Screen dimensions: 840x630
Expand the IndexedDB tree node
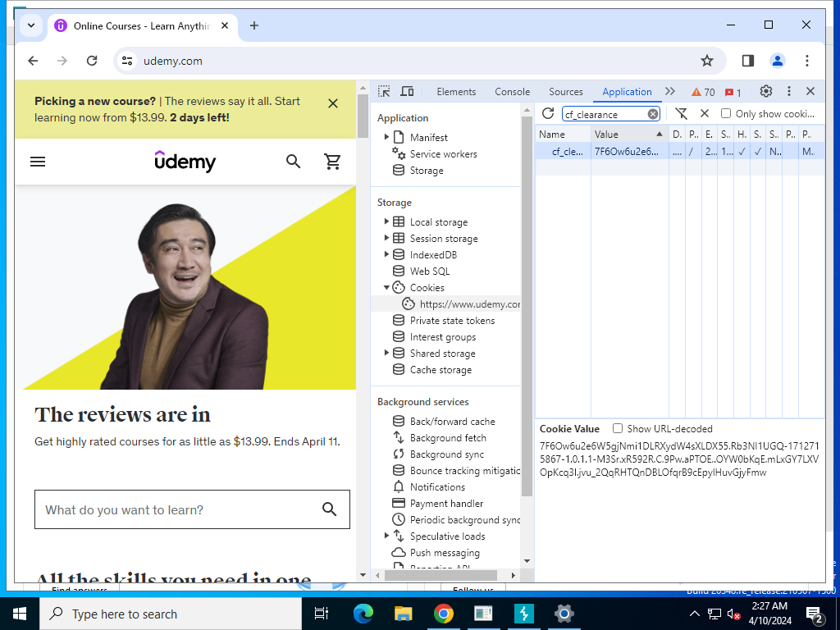pos(387,255)
